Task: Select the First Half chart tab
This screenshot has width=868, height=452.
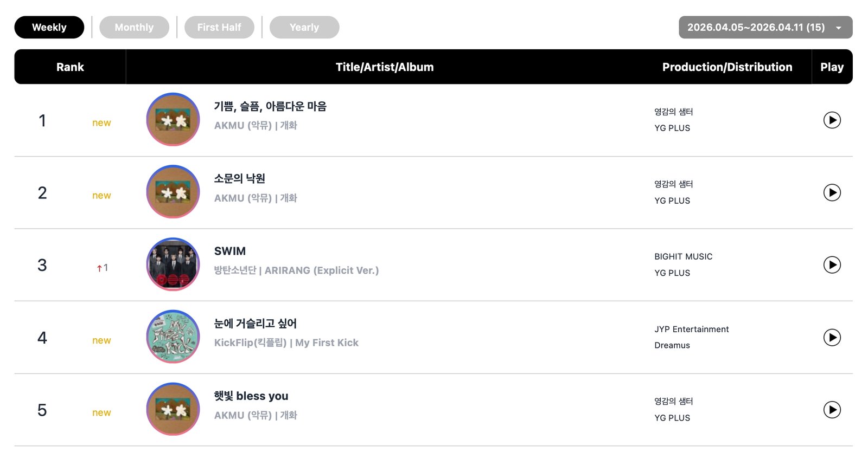Action: pos(219,27)
